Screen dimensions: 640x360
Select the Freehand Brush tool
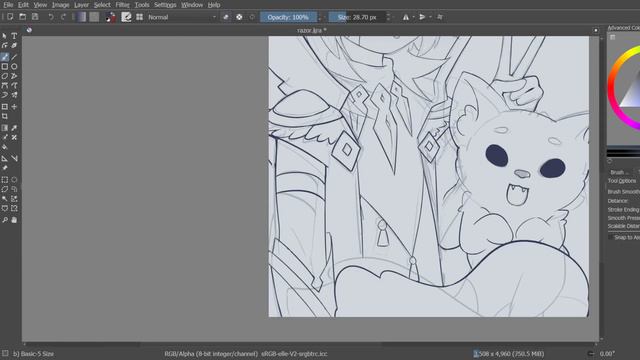pyautogui.click(x=4, y=57)
